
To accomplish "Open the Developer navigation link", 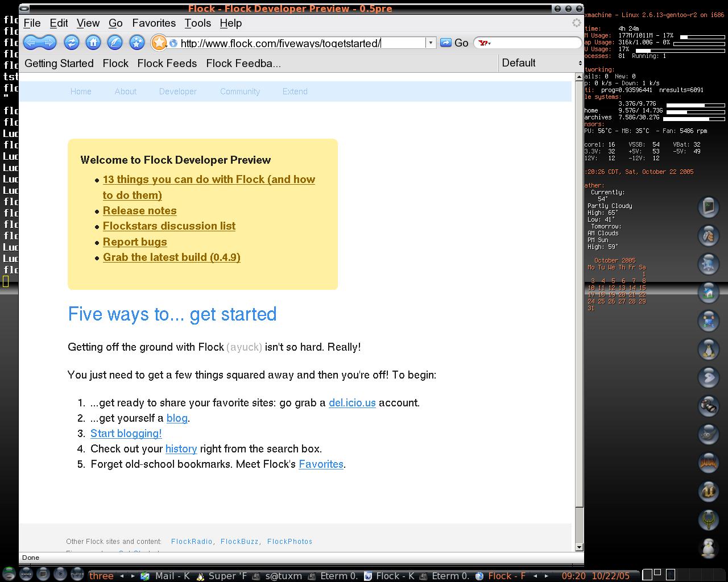I will pos(178,92).
